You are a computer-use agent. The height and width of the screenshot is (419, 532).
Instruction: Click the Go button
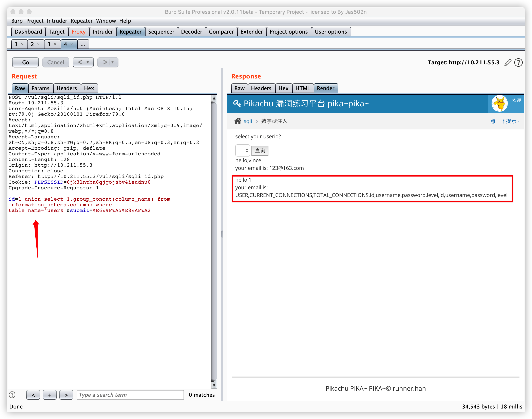pos(25,62)
